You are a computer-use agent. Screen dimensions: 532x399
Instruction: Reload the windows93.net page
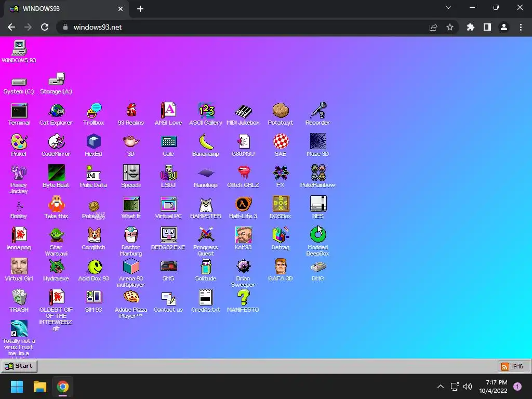(x=45, y=27)
